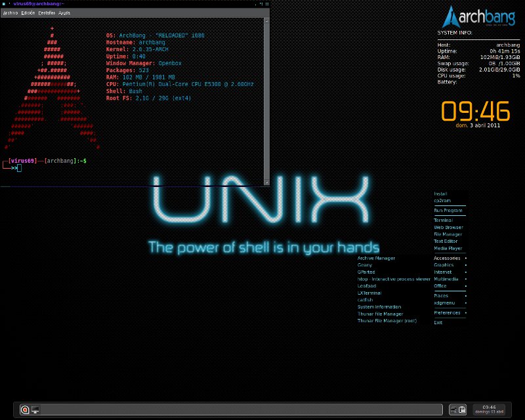Open the Archivo menu in the terminal
Screen dimensions: 525x420
click(10, 12)
